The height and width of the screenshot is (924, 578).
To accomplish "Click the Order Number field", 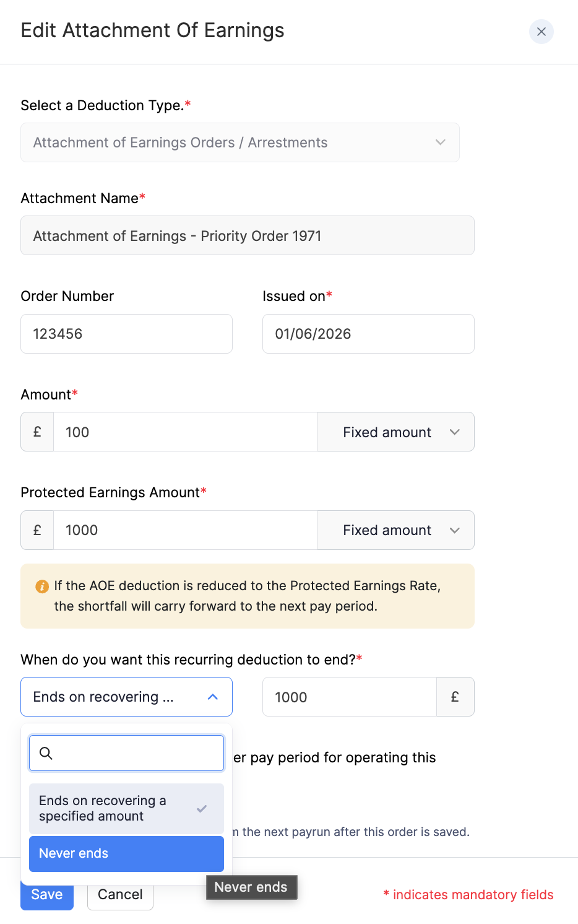I will (x=126, y=334).
